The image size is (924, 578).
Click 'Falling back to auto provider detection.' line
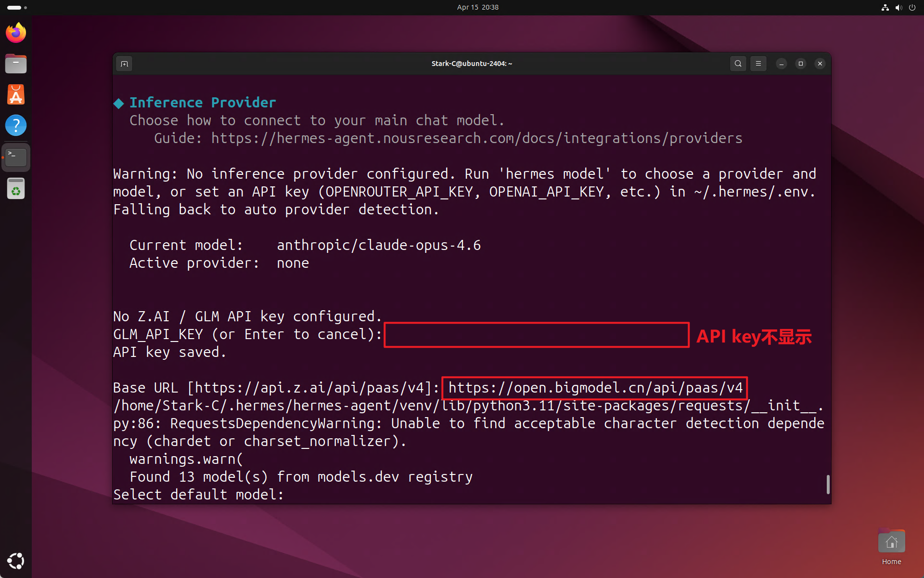pos(276,210)
